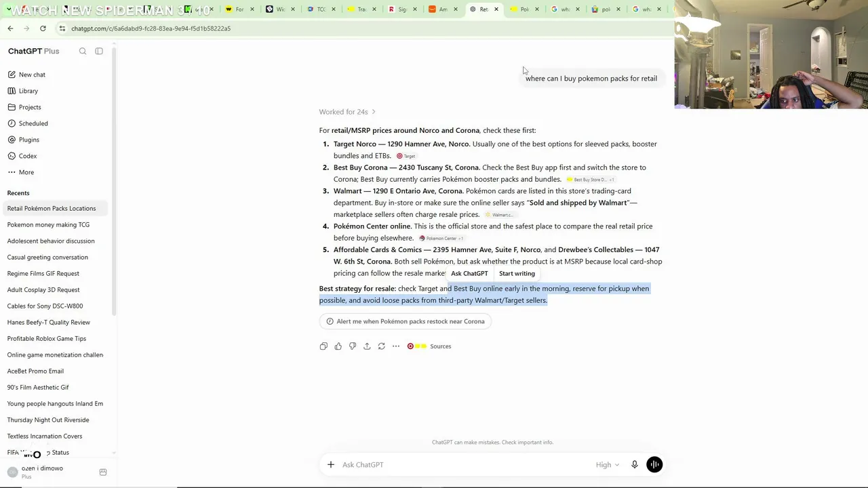Open the account profile menu at sidebar bottom
The height and width of the screenshot is (488, 868).
[x=47, y=472]
